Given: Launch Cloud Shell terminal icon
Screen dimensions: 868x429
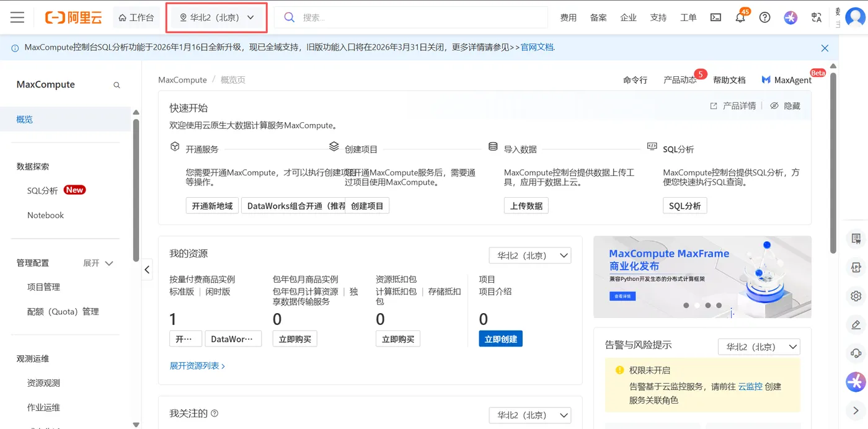Looking at the screenshot, I should [x=715, y=17].
